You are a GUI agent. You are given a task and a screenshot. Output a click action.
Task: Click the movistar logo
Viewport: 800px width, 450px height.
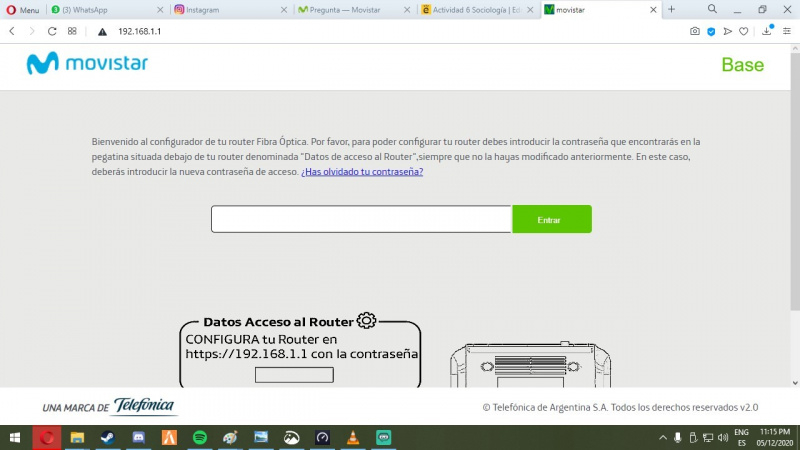87,63
